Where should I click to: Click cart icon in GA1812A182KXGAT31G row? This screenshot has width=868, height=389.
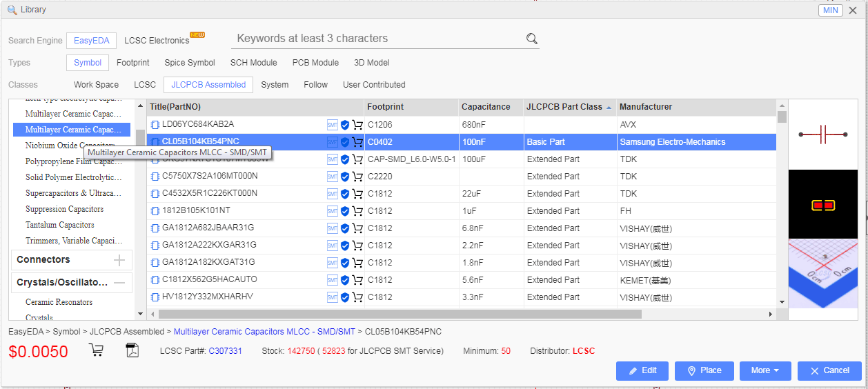357,263
